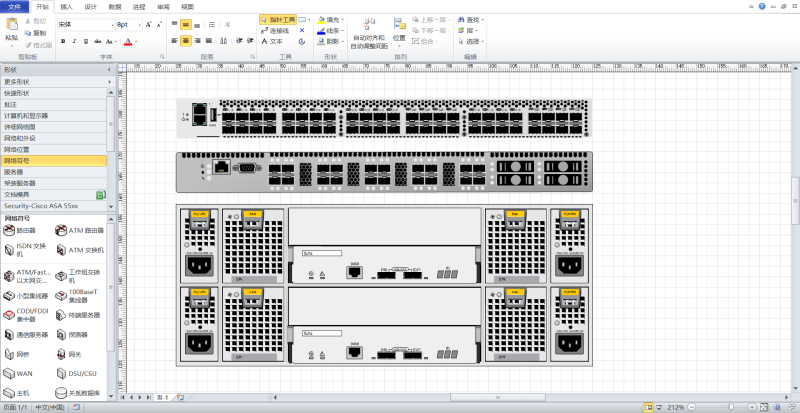Toggle center horizontal text alignment

186,41
